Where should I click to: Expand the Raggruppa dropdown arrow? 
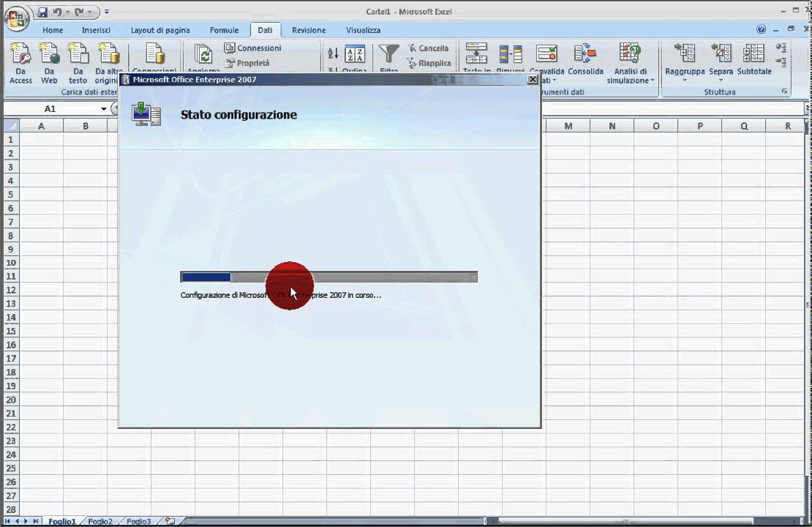point(685,81)
